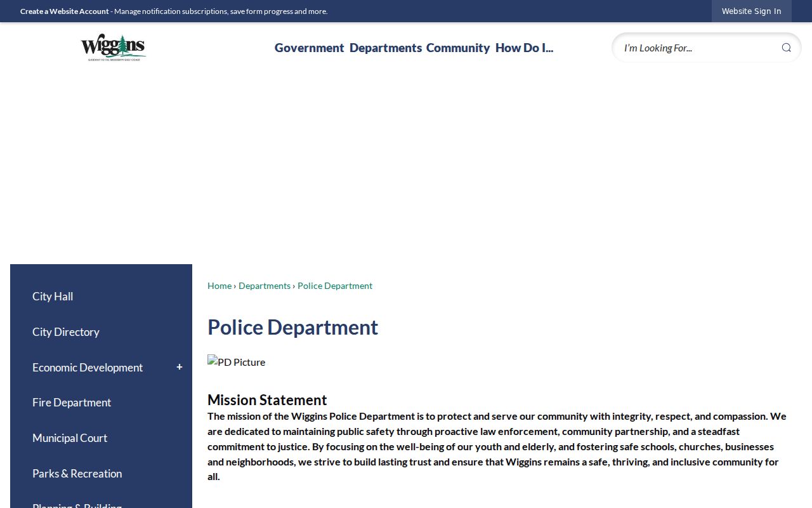
Task: Open the Departments menu
Action: tap(386, 48)
